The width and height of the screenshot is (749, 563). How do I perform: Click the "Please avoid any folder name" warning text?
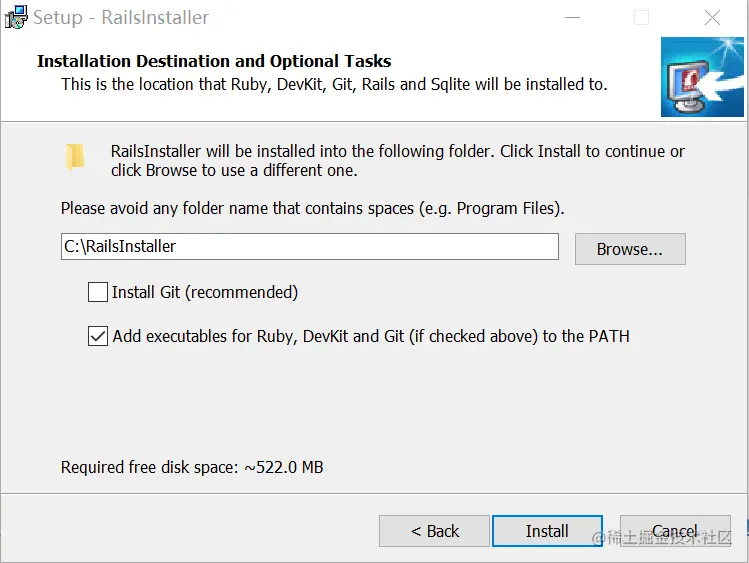point(312,209)
